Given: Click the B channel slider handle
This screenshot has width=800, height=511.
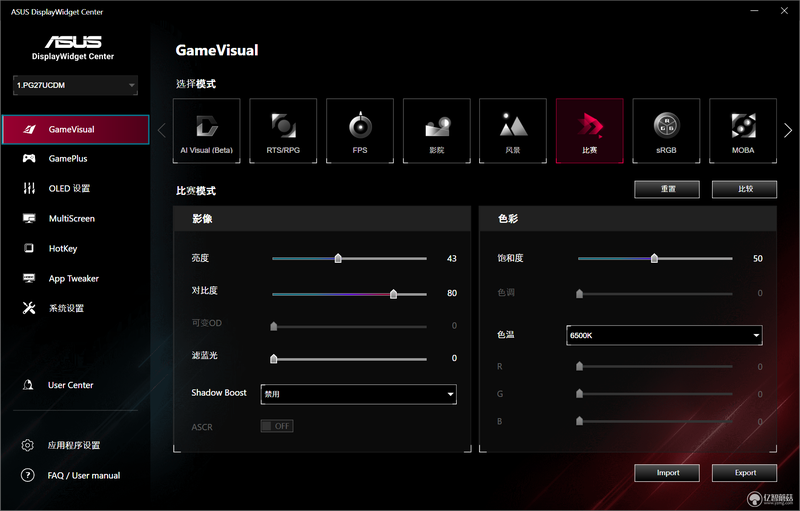Looking at the screenshot, I should coord(579,421).
